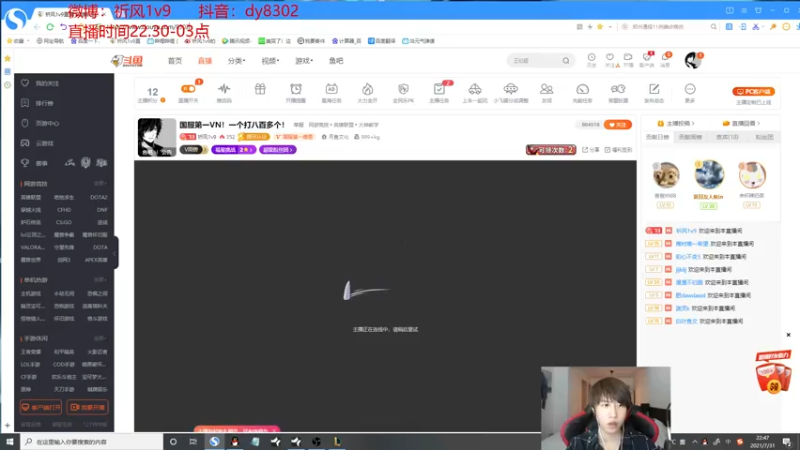
Task: Open 赛事 trophy item in sidebar
Action: point(35,163)
